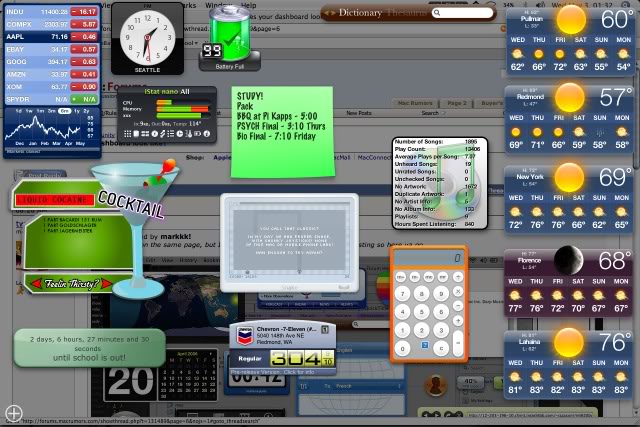Click the green STUDY sticky note

pyautogui.click(x=282, y=131)
